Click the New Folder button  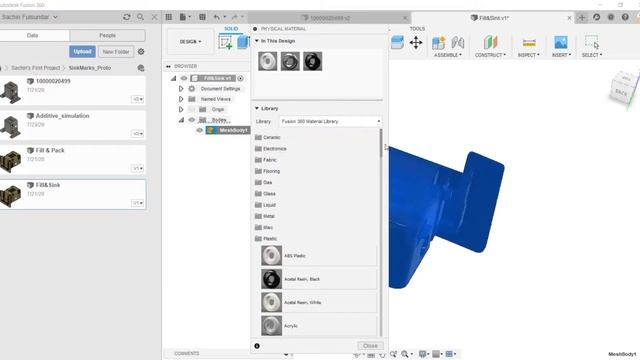tap(116, 52)
